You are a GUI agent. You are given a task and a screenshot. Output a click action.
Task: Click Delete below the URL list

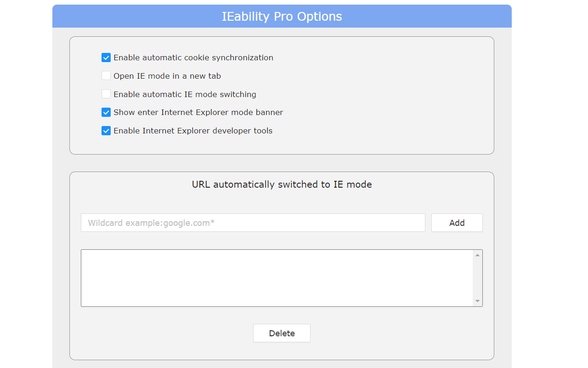(x=282, y=333)
